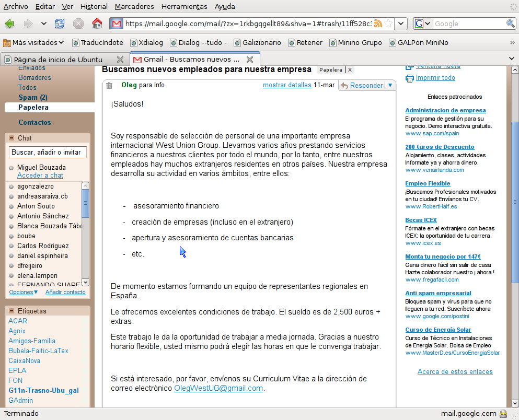This screenshot has height=420, width=519.
Task: Open the Editar menu
Action: pyautogui.click(x=45, y=6)
